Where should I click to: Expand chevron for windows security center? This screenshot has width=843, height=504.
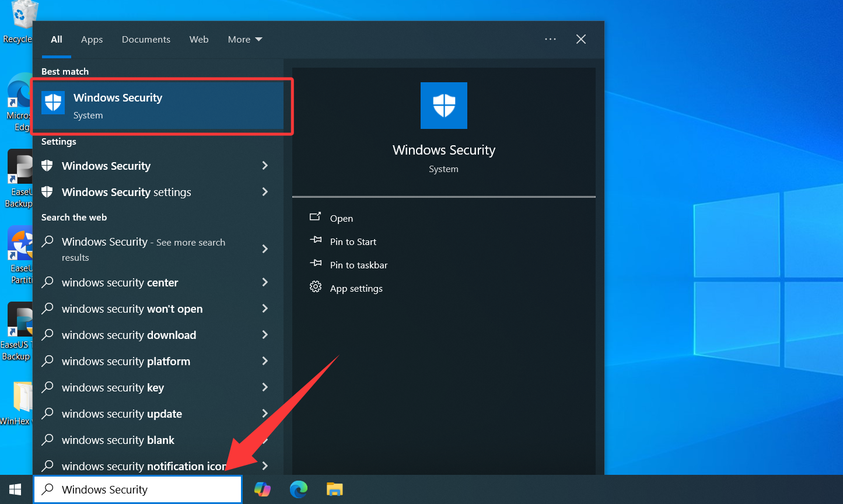point(265,282)
